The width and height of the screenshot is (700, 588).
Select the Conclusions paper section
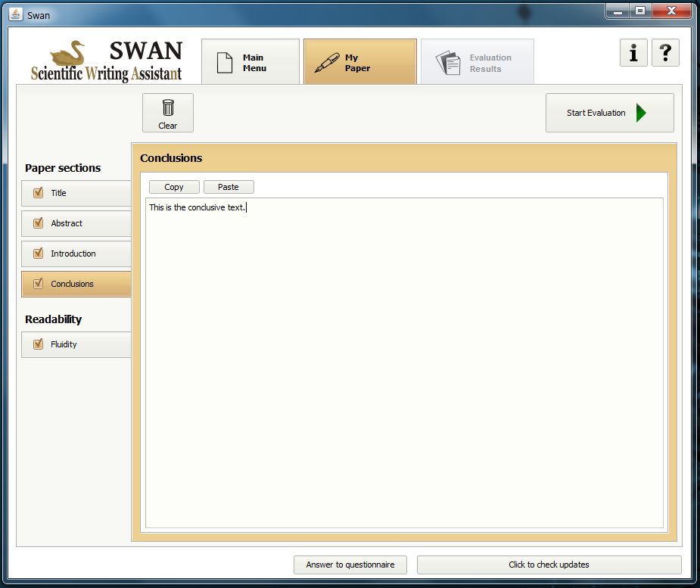[76, 284]
